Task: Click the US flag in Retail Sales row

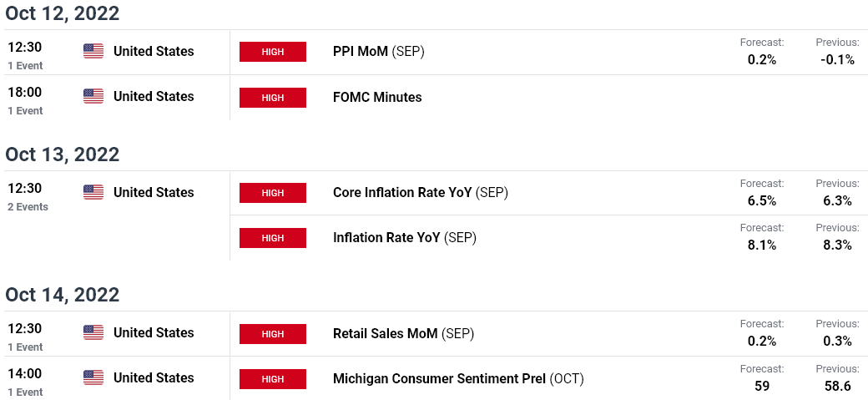Action: pyautogui.click(x=93, y=332)
